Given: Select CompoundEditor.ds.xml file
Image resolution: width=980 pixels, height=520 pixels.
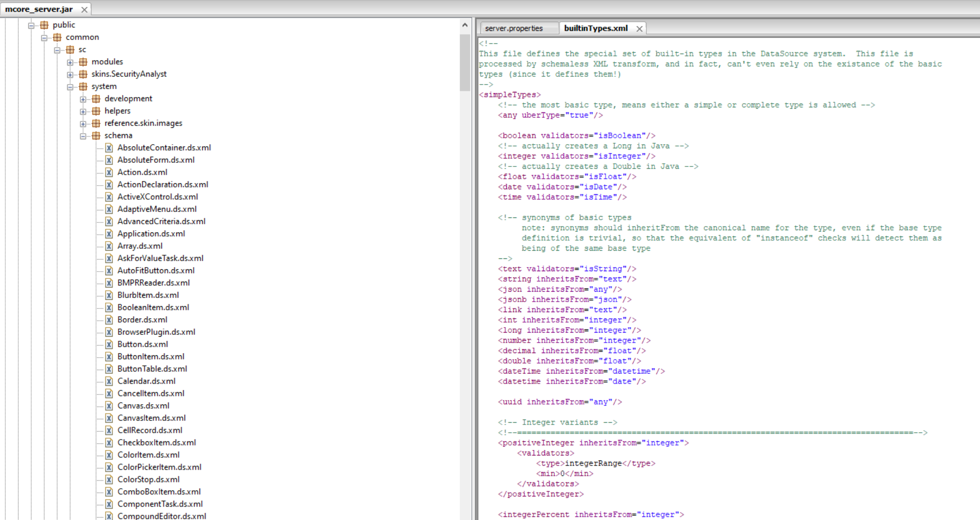Looking at the screenshot, I should click(x=162, y=516).
